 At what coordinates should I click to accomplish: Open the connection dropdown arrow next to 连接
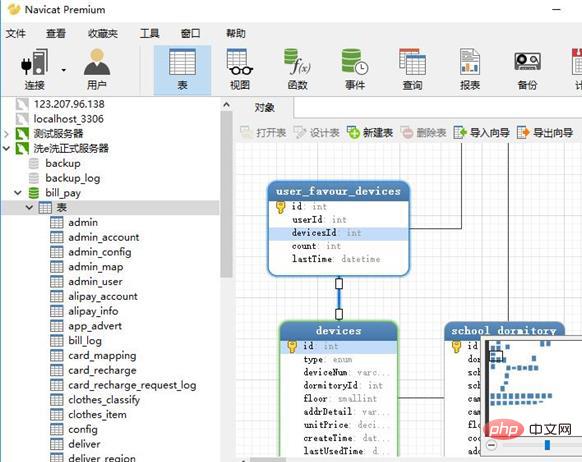(64, 70)
